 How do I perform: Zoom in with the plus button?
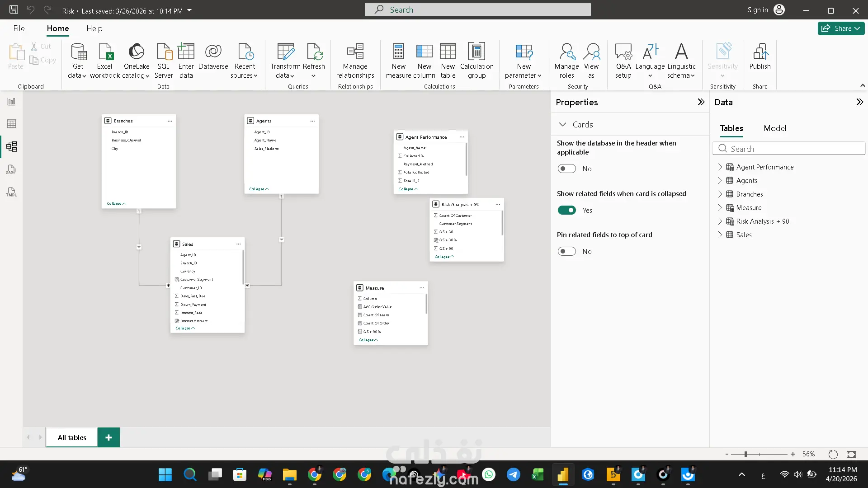(x=793, y=454)
